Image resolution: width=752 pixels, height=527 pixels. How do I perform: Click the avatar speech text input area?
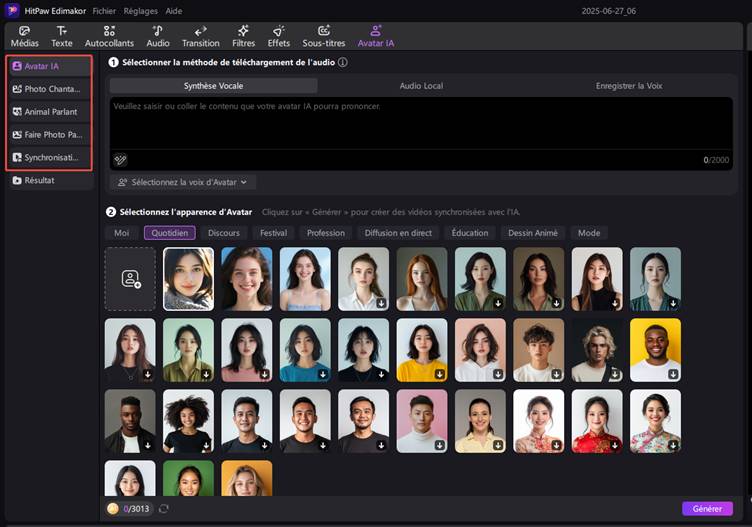(421, 123)
